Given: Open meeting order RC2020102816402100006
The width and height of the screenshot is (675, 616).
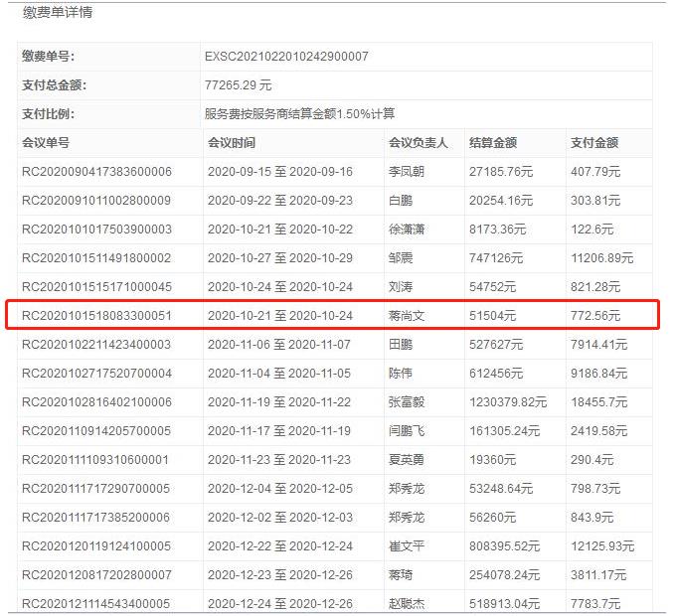Looking at the screenshot, I should pyautogui.click(x=96, y=402).
